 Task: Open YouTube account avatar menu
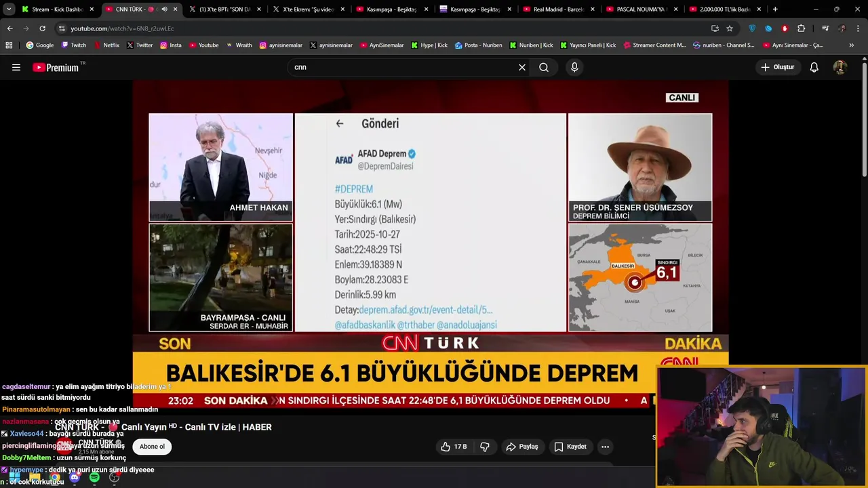click(840, 67)
